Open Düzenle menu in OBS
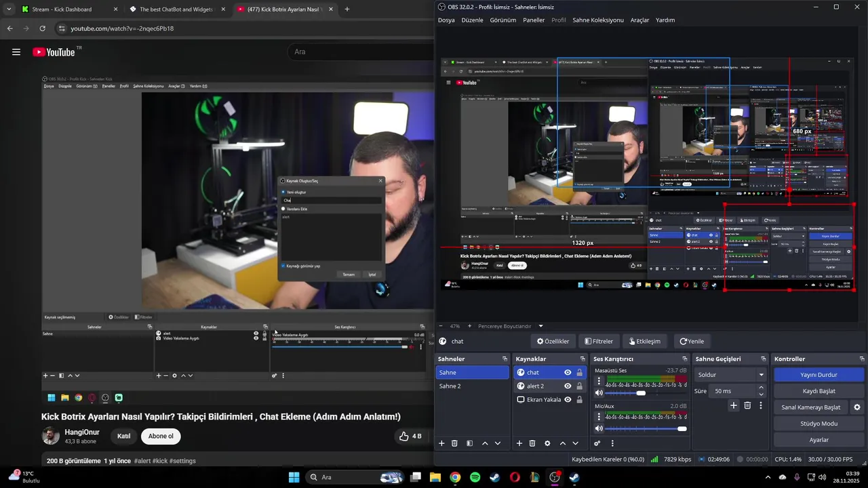Screen dimensions: 868x488 point(472,20)
